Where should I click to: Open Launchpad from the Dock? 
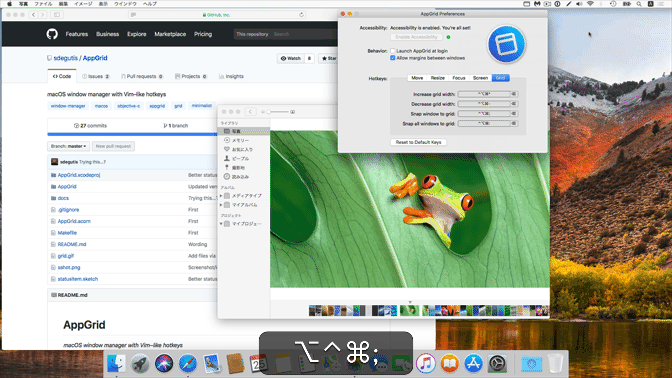(140, 363)
